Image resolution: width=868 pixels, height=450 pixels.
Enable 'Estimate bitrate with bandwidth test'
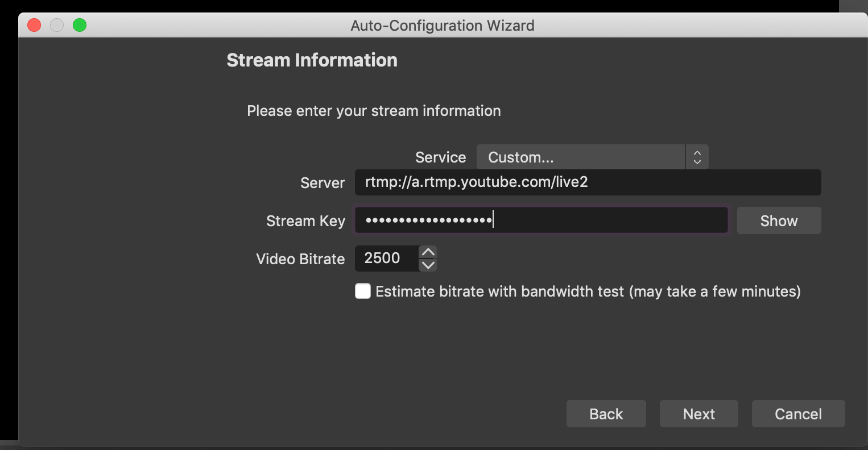(x=362, y=291)
